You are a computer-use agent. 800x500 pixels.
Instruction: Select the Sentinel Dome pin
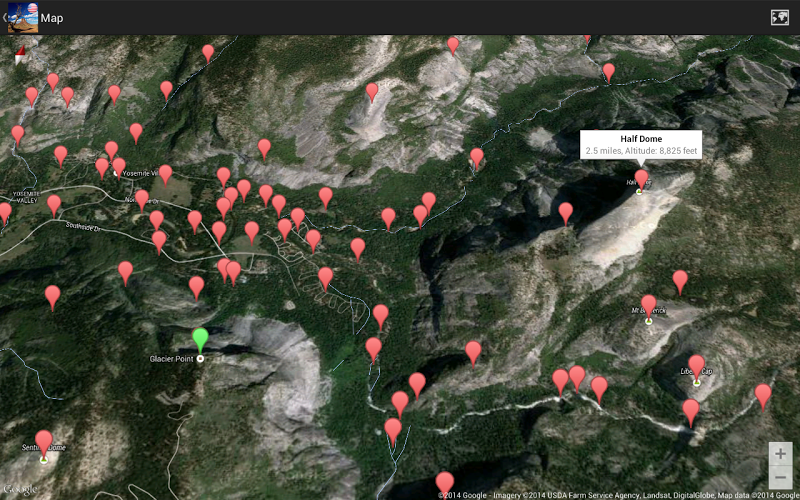tap(44, 443)
